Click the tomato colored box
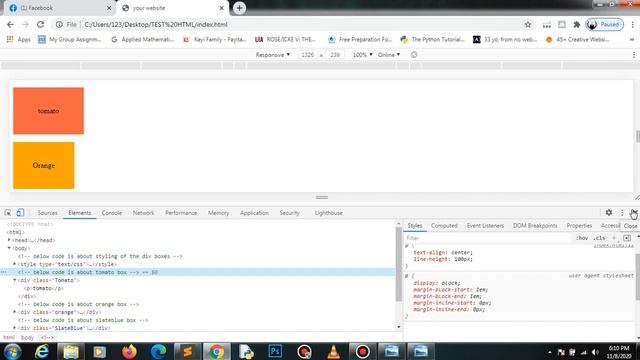 [x=48, y=111]
